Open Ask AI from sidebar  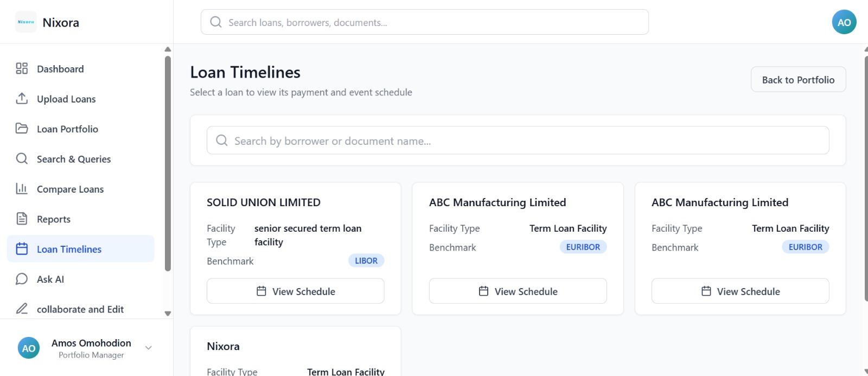tap(80, 279)
